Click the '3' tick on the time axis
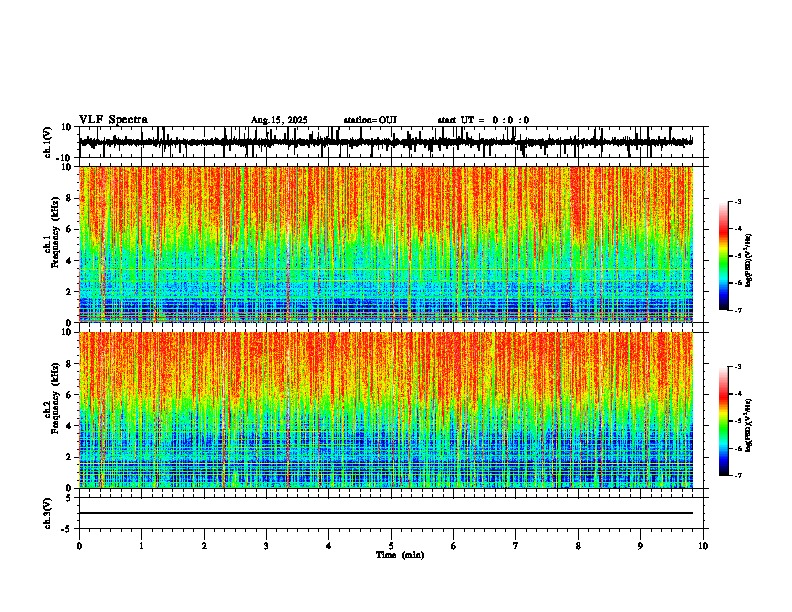Screen dimensions: 792x612 (x=266, y=546)
